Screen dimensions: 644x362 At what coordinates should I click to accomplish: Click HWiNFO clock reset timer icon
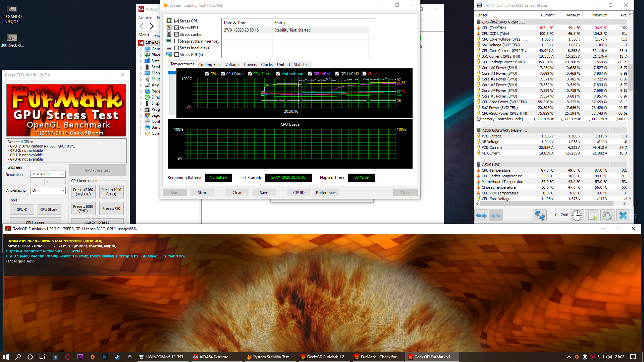click(x=577, y=215)
